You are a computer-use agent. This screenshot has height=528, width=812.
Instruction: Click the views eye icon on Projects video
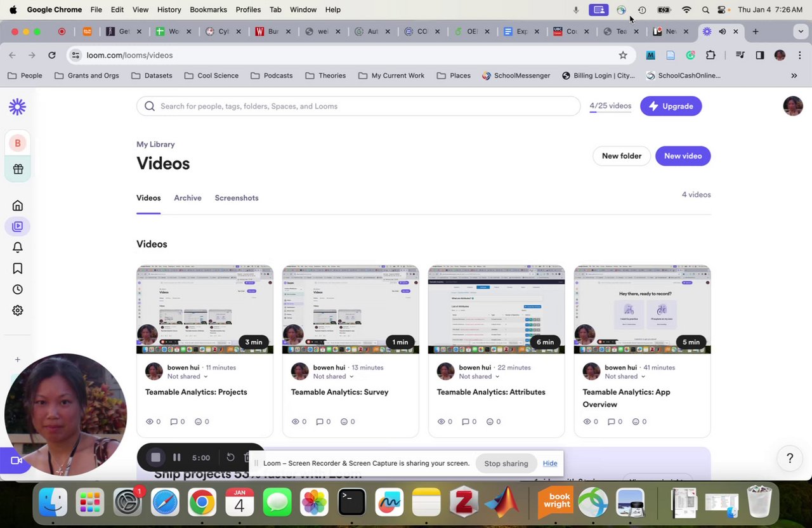(x=150, y=421)
